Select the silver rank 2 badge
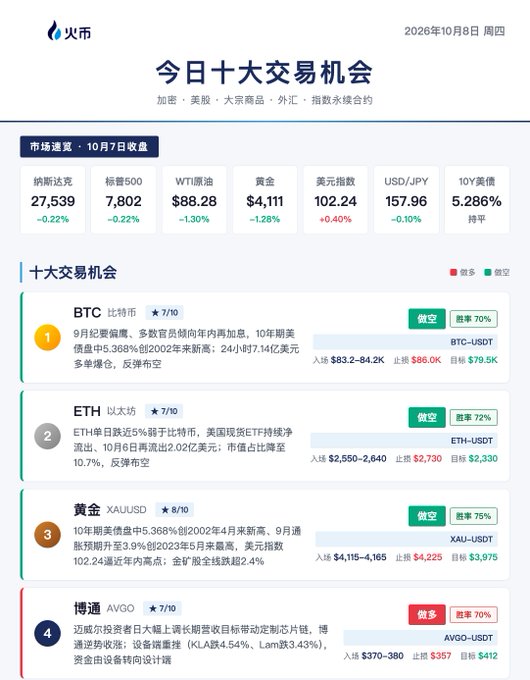This screenshot has width=530, height=680. [x=47, y=436]
